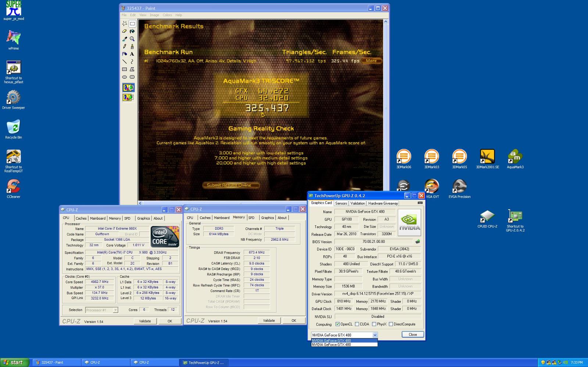This screenshot has width=588, height=367.
Task: Select the Rounded Rectangle tool in Paint
Action: (x=132, y=77)
